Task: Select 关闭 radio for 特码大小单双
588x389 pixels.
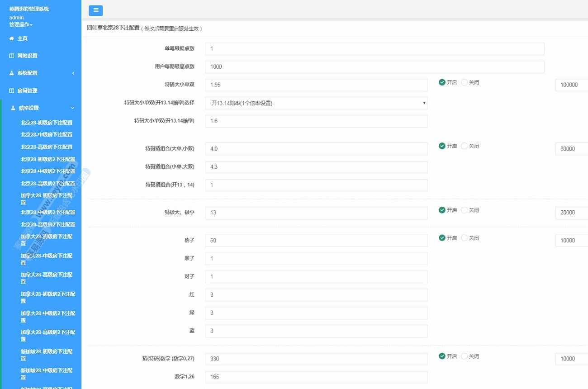Action: 464,82
